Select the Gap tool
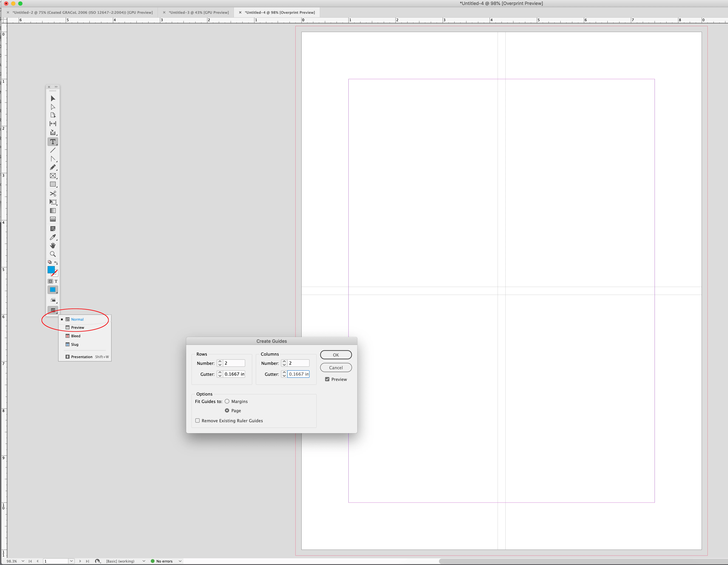728x565 pixels. pos(53,124)
